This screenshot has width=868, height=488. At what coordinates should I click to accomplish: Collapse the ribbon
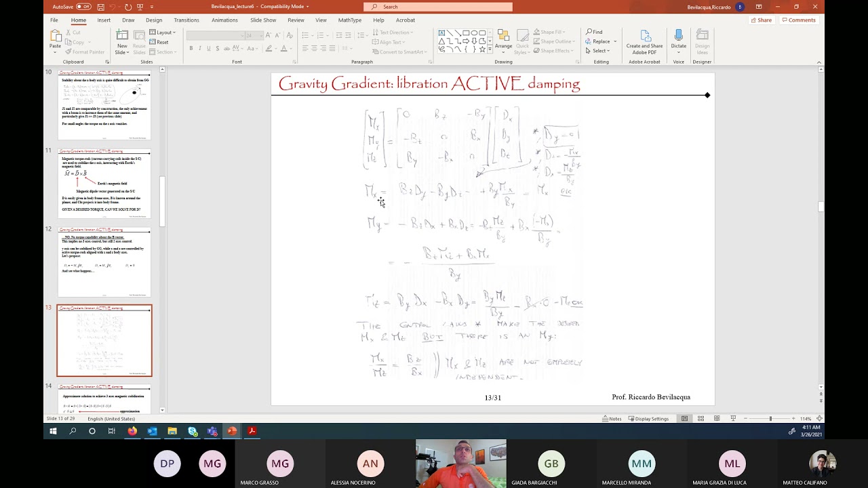(x=819, y=62)
